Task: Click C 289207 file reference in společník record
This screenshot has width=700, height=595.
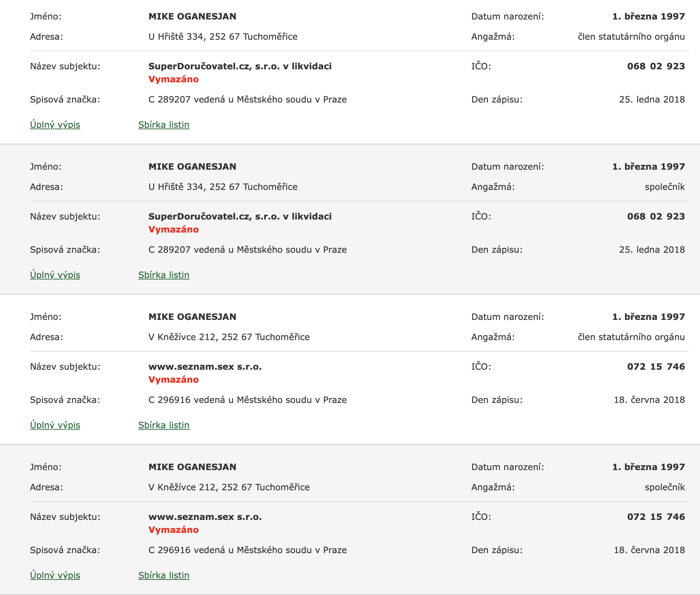Action: pos(247,249)
